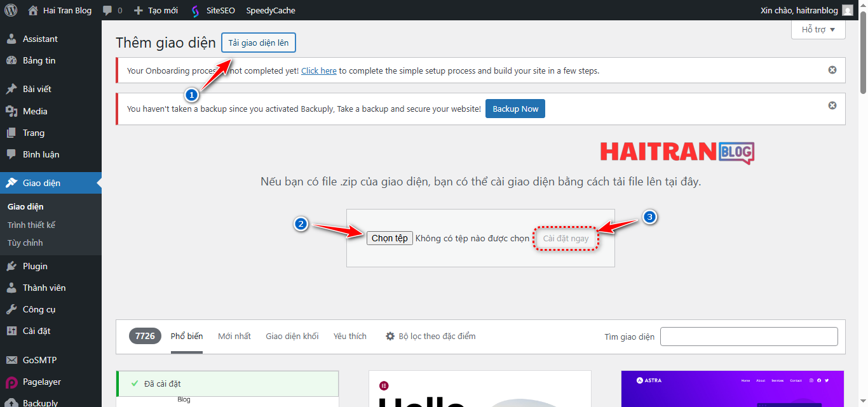Open comments via the speech bubble icon
Viewport: 868px width, 407px height.
point(108,10)
